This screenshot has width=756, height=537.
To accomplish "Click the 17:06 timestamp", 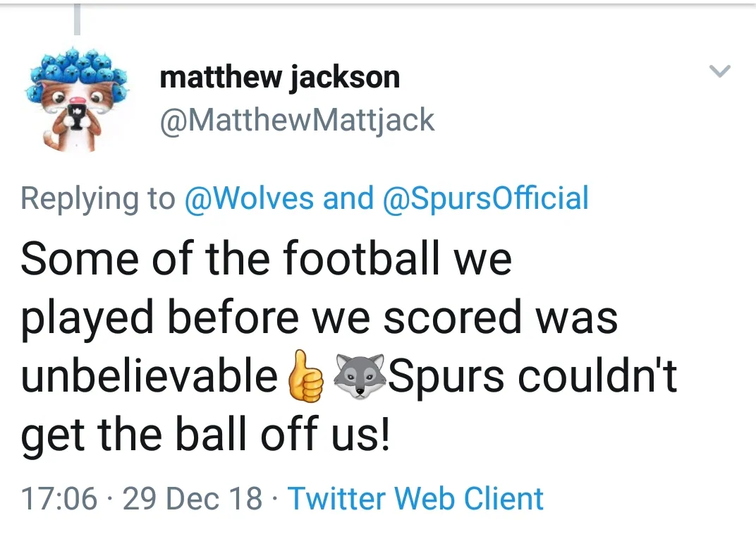I will [x=59, y=499].
